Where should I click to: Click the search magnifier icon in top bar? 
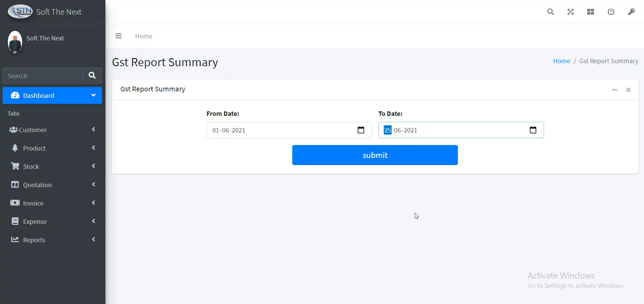550,12
